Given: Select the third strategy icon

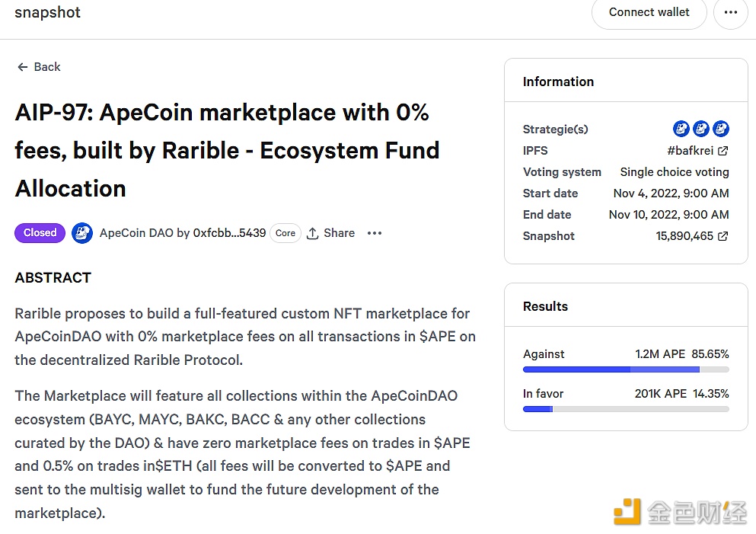Looking at the screenshot, I should 720,129.
